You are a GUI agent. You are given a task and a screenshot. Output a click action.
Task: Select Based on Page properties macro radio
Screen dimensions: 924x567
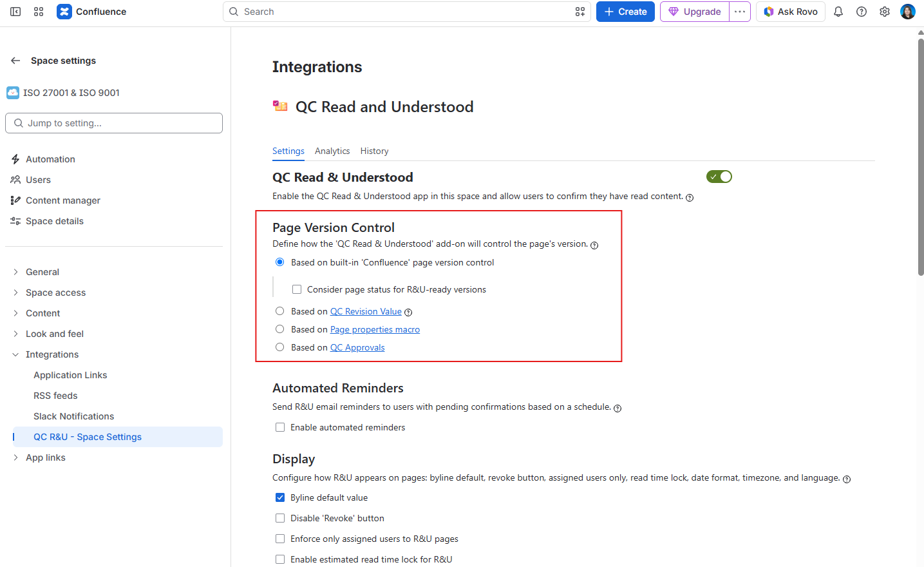[279, 329]
